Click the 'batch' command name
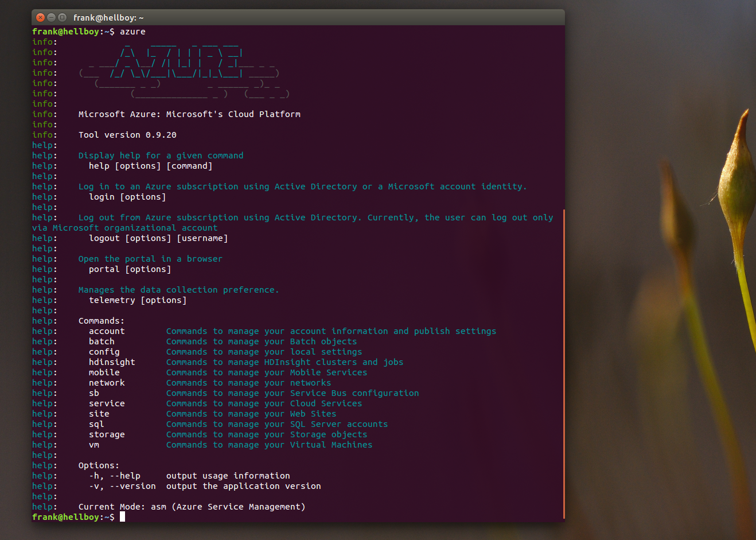This screenshot has height=540, width=756. [x=102, y=341]
